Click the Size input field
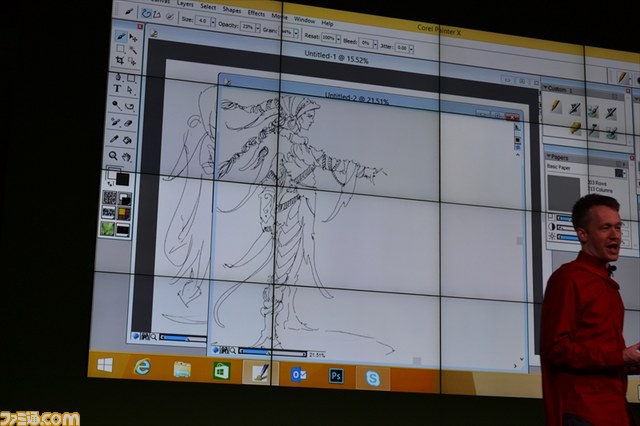Screen dimensions: 640x426 202,20
